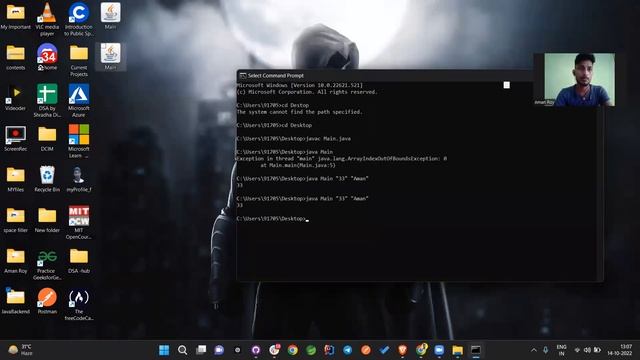Open the Home Chrome shortcut with 34 badge

(x=47, y=57)
